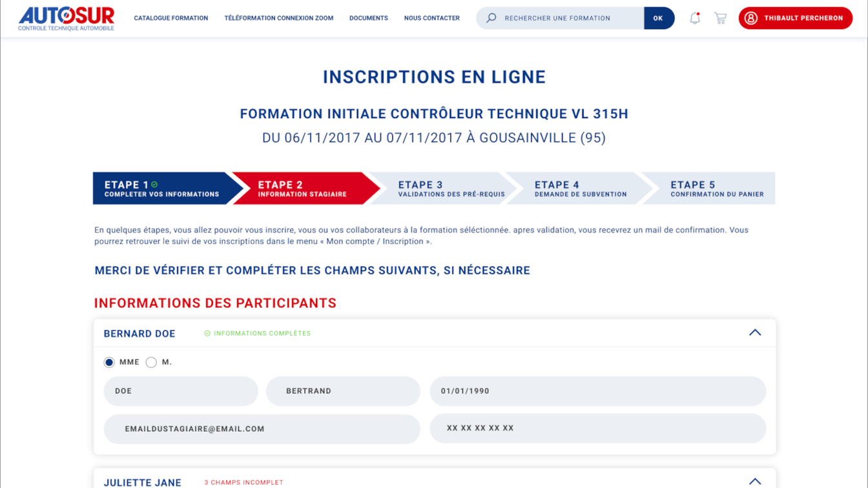
Task: Click the email address input field
Action: click(262, 429)
